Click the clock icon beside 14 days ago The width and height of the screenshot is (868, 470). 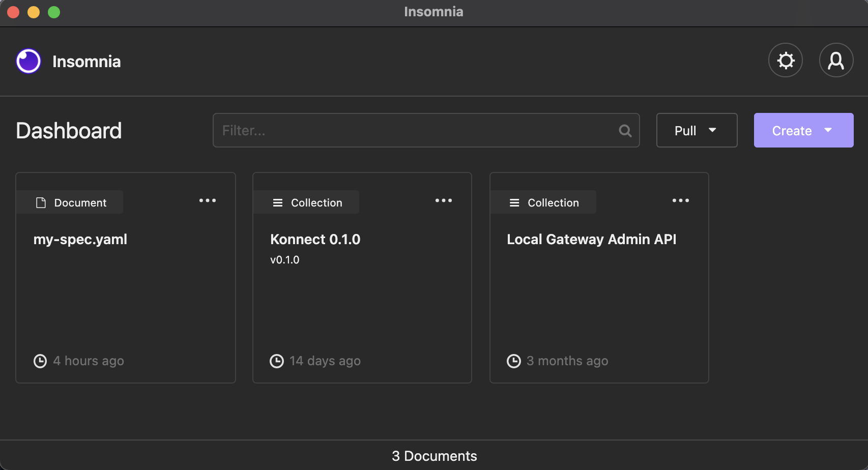point(277,361)
